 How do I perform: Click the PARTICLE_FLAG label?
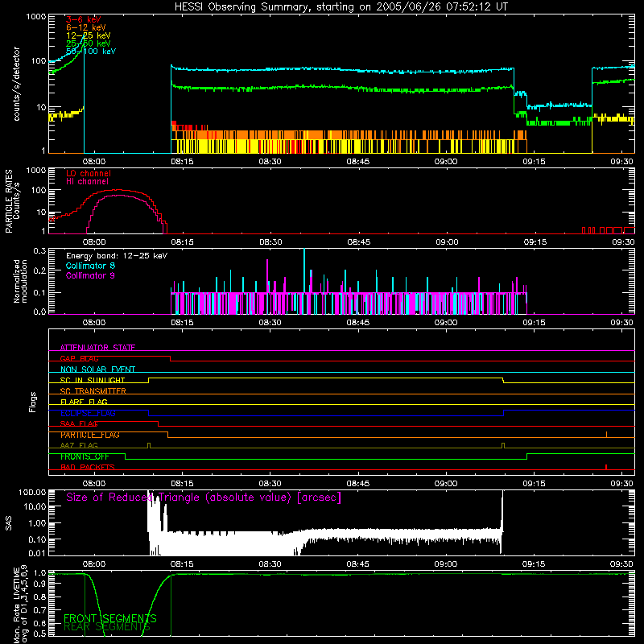(x=90, y=435)
